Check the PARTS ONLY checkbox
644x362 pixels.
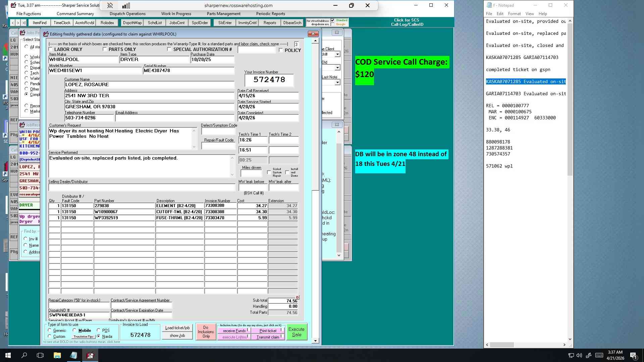click(105, 49)
